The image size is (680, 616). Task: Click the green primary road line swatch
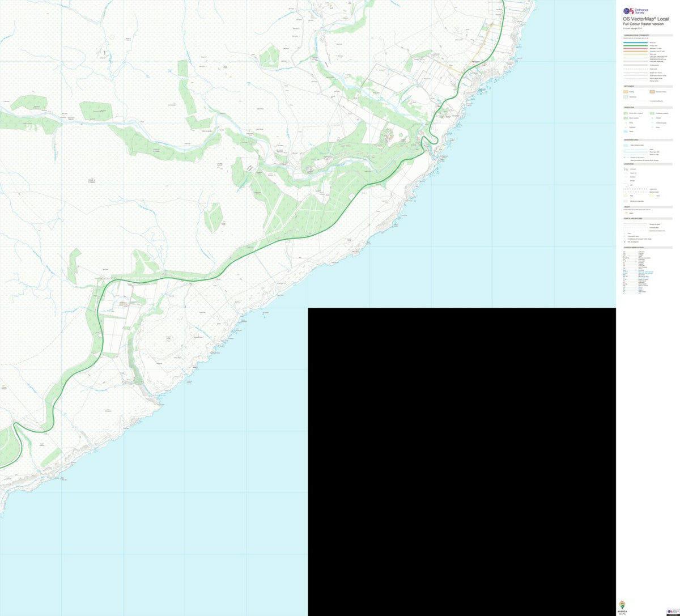635,45
